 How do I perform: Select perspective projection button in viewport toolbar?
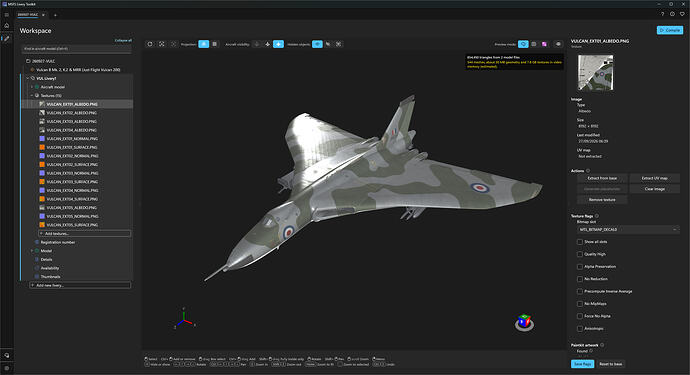(203, 44)
